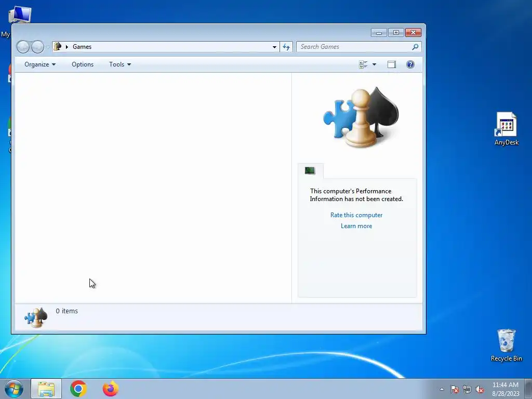Click the Forward navigation arrow
This screenshot has width=532, height=399.
point(37,47)
